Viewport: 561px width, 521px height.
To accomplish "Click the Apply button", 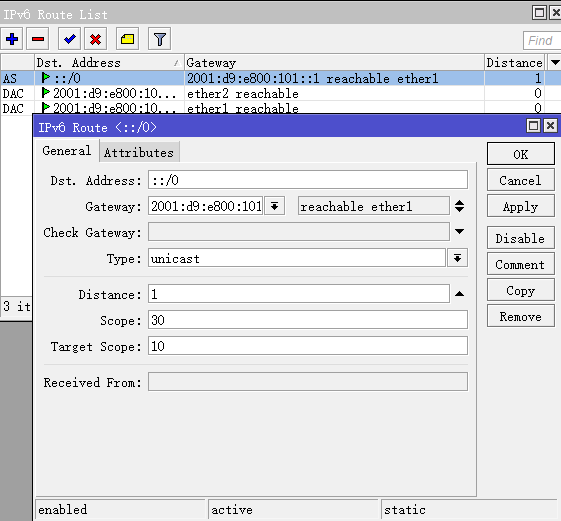I will 521,207.
